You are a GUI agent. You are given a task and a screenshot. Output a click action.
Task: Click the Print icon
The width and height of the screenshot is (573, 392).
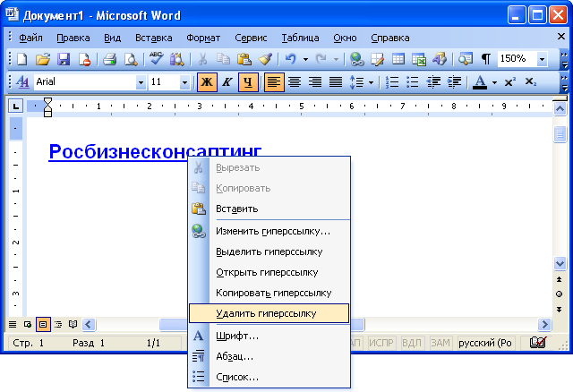pos(109,59)
